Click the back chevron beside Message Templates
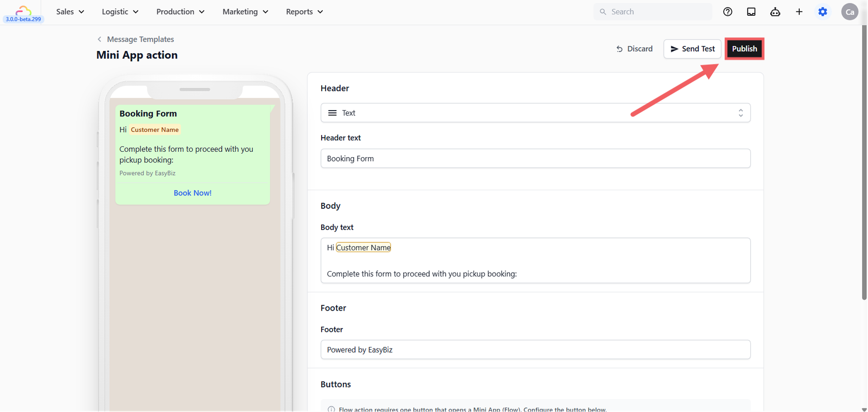The image size is (868, 412). tap(99, 39)
